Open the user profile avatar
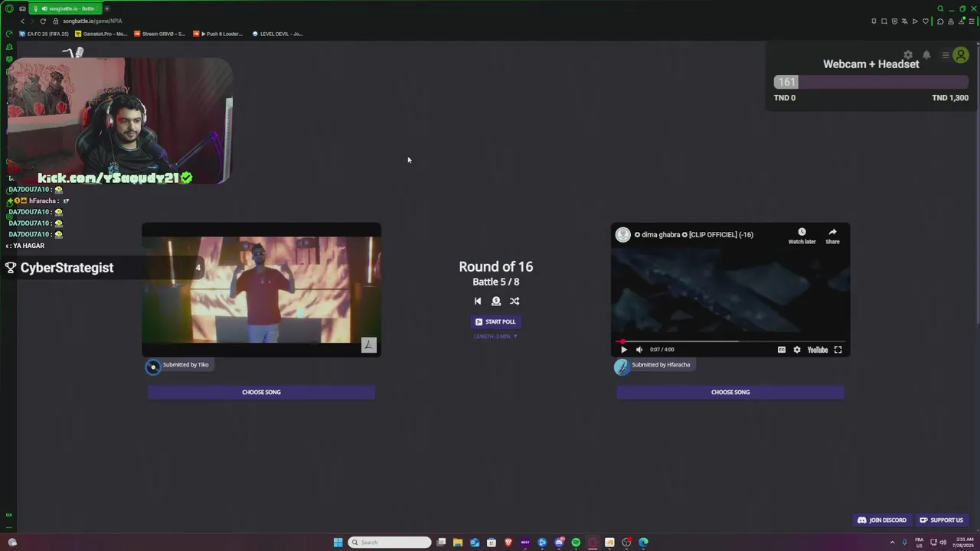 pyautogui.click(x=961, y=55)
